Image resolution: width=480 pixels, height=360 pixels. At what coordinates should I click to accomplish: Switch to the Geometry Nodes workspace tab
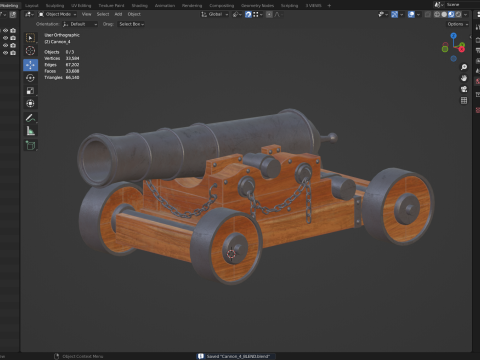pyautogui.click(x=257, y=5)
